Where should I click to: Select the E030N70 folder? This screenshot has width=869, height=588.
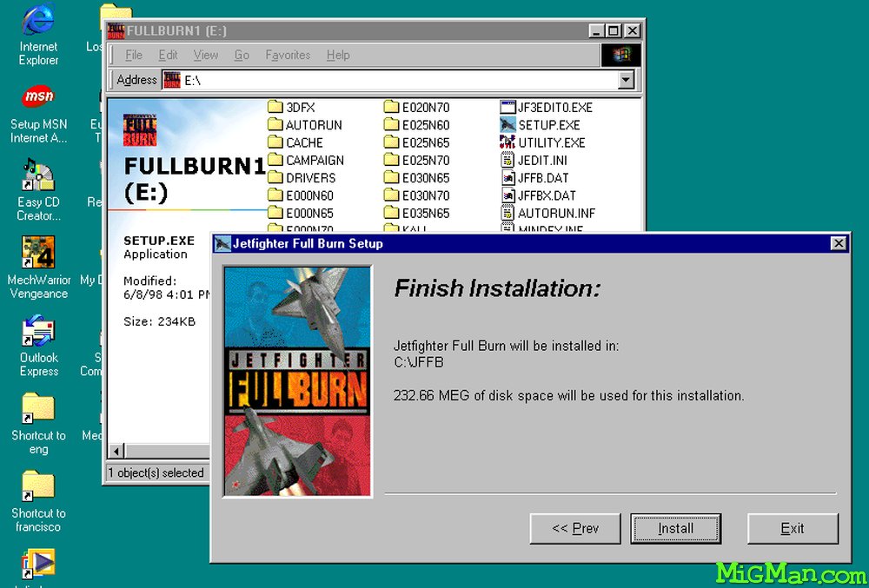[x=417, y=195]
